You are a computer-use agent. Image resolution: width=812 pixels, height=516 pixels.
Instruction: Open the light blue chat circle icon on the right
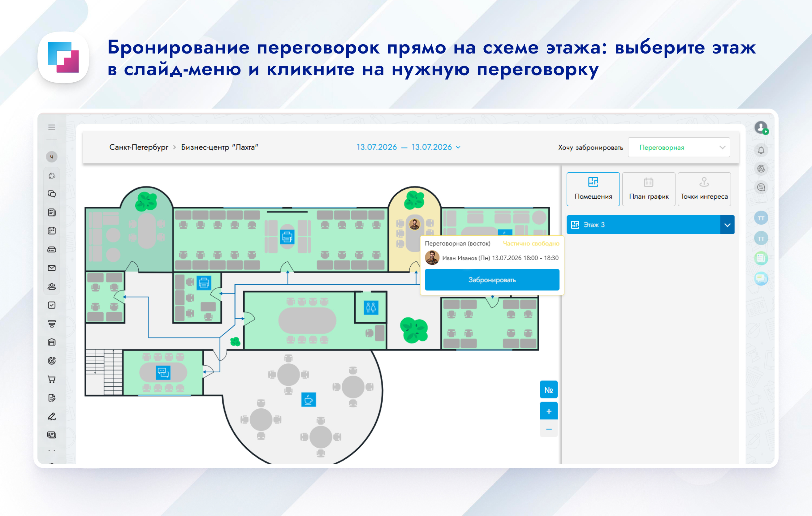[x=761, y=278]
